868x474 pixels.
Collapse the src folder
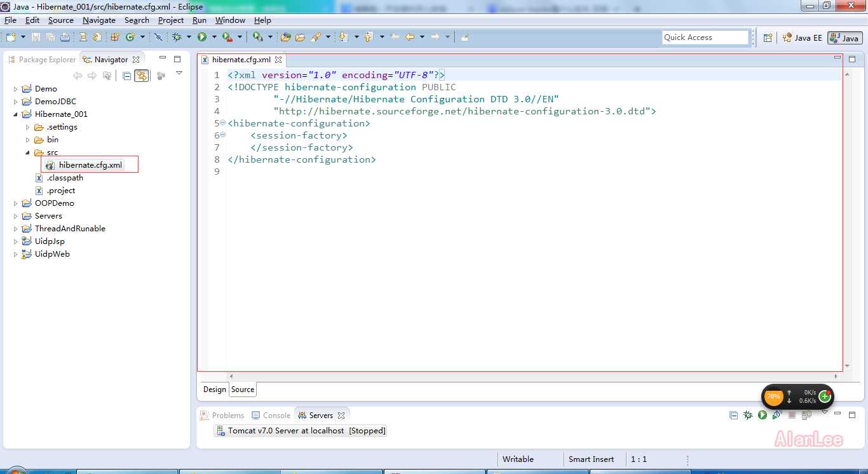pyautogui.click(x=27, y=152)
